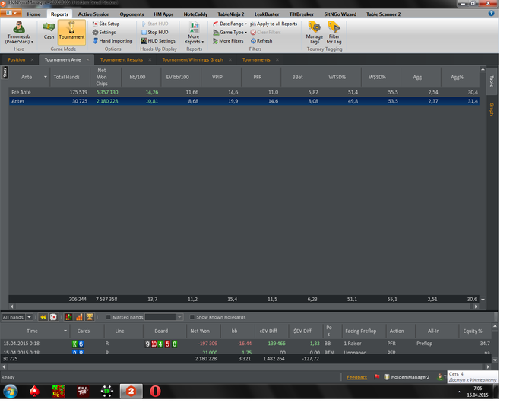Enable Show Known Holecards checkbox
Image resolution: width=532 pixels, height=406 pixels.
(x=192, y=317)
